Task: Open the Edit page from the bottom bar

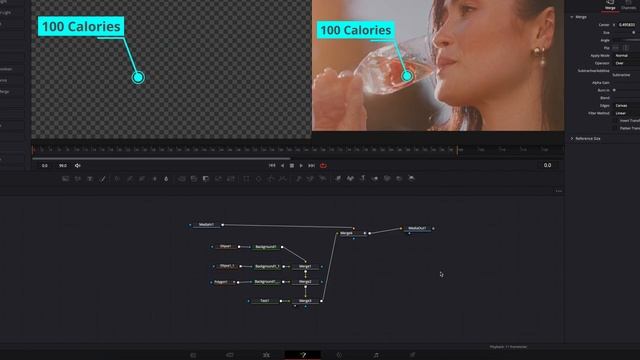Action: pyautogui.click(x=266, y=355)
